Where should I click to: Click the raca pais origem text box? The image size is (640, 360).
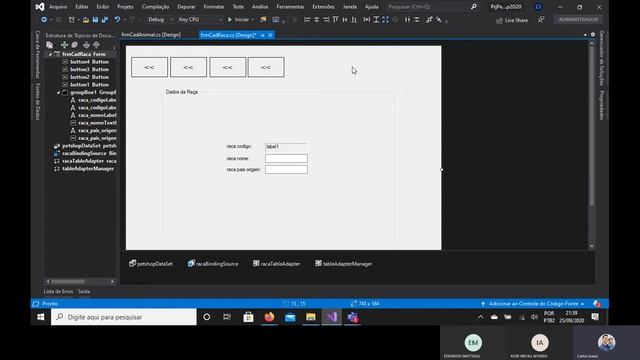tap(286, 169)
